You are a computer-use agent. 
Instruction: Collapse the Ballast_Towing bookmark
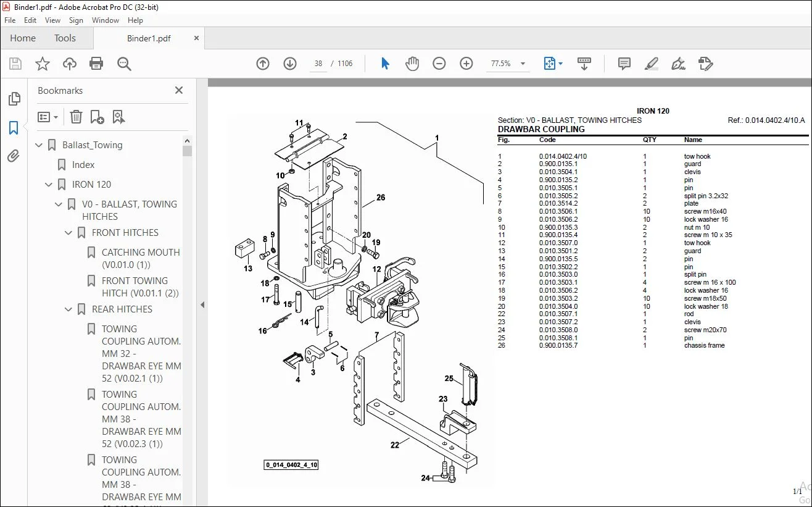click(39, 145)
